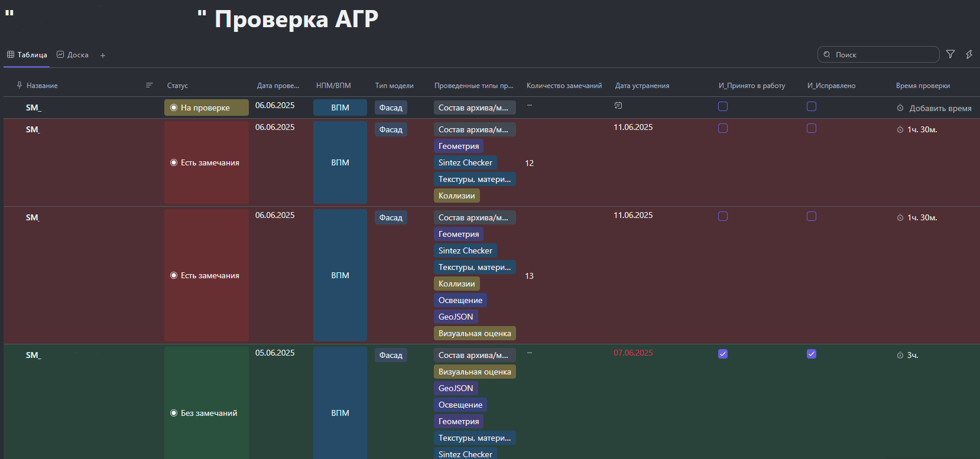Switch to the Доска tab
The height and width of the screenshot is (459, 980).
point(73,55)
